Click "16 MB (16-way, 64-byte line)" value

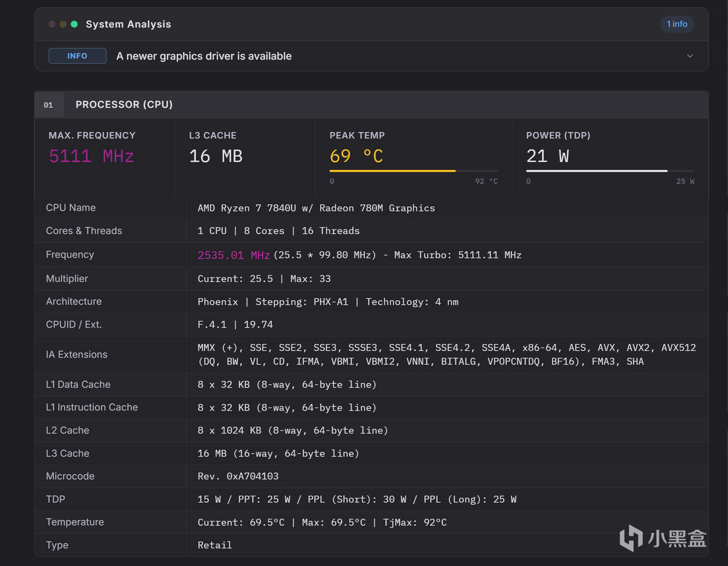tap(278, 453)
